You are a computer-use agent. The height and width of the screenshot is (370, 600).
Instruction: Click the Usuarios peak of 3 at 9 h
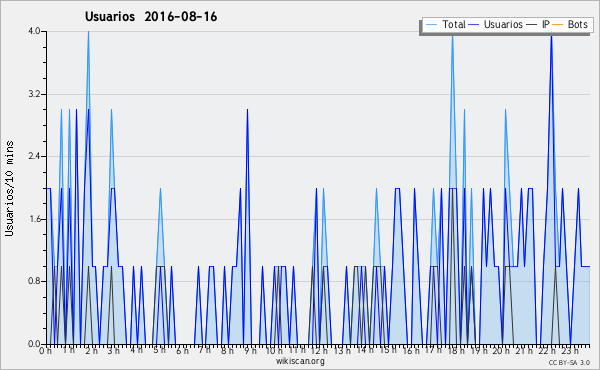click(x=248, y=110)
